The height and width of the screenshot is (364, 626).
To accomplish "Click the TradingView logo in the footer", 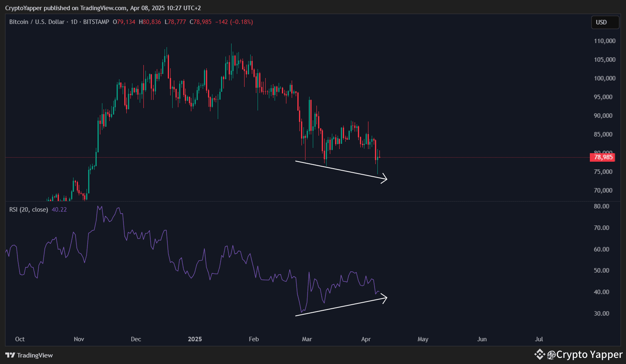I will coord(28,355).
